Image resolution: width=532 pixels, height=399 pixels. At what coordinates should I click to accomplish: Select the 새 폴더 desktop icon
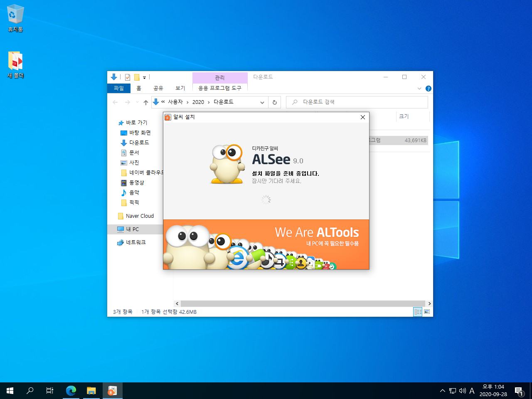pyautogui.click(x=15, y=65)
